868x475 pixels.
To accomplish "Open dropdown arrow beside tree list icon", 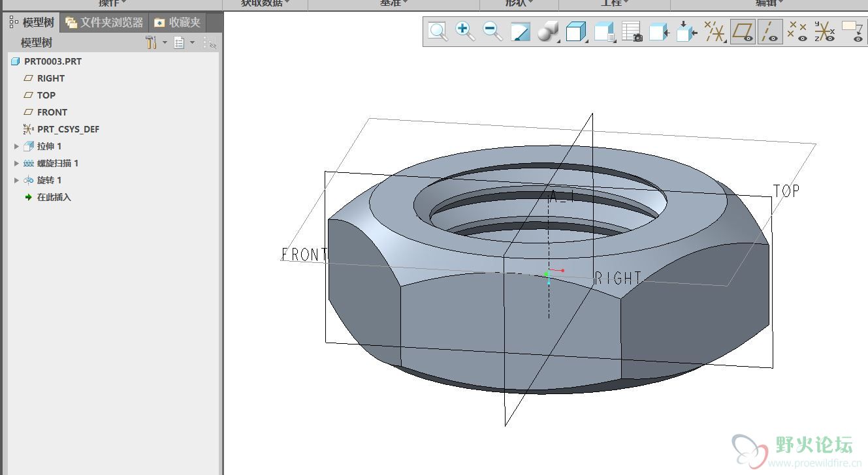I will click(x=192, y=43).
